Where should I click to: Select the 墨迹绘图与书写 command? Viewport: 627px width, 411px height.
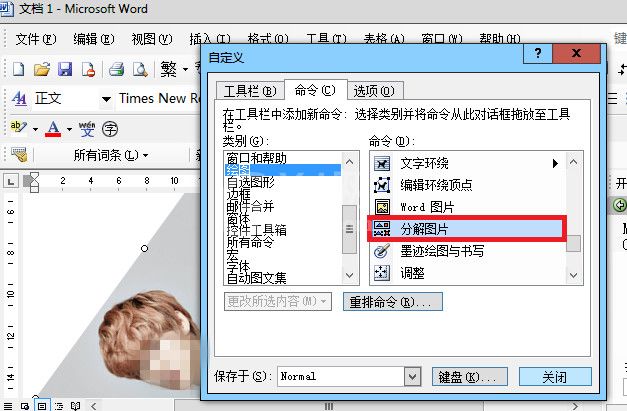467,251
